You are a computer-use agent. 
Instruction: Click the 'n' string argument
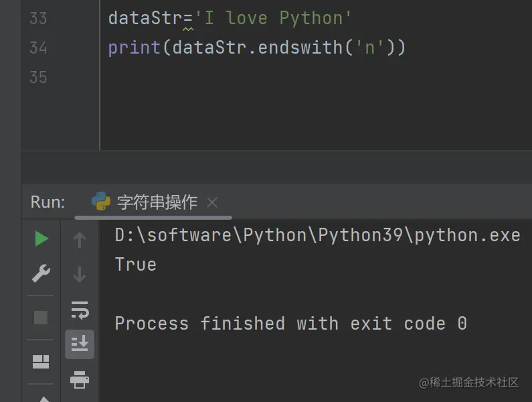[x=369, y=48]
